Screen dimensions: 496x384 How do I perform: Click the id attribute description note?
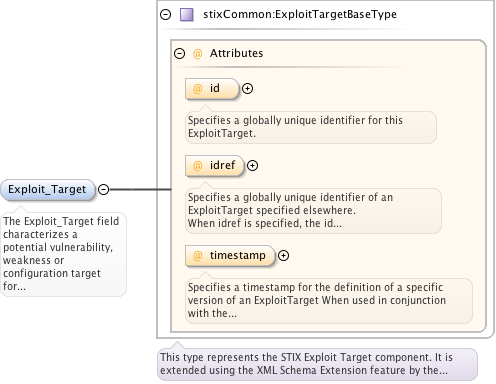point(311,127)
